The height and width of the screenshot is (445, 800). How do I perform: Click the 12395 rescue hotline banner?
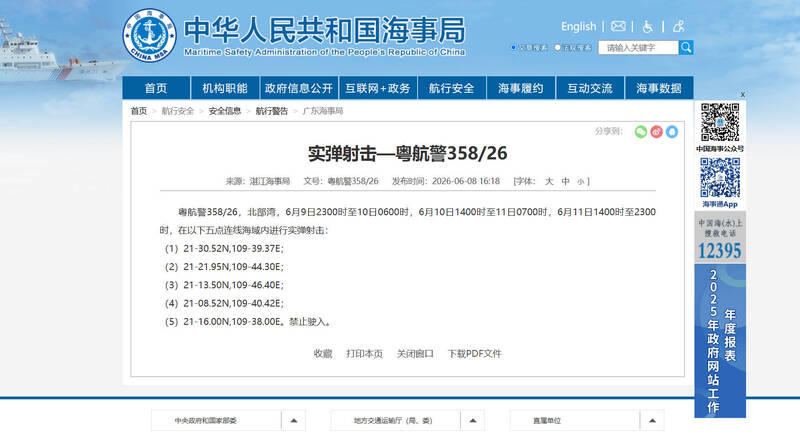click(720, 237)
